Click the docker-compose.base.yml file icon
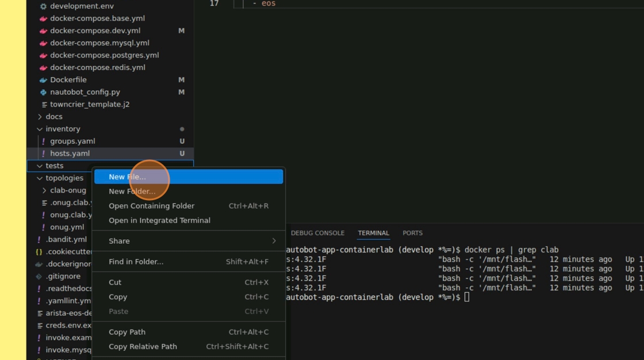Screen dimensions: 644x360 tap(43, 18)
